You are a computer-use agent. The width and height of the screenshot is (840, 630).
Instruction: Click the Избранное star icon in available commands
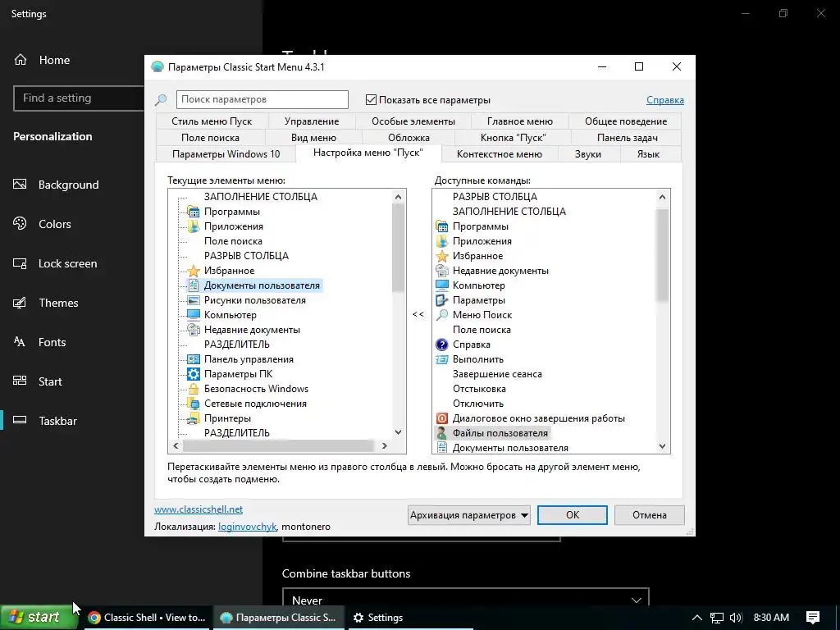click(442, 256)
